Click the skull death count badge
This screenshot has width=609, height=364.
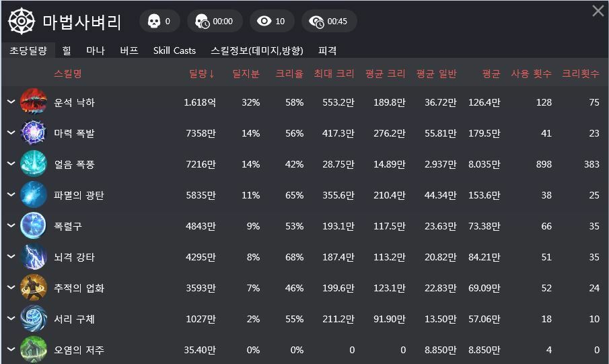tap(159, 21)
